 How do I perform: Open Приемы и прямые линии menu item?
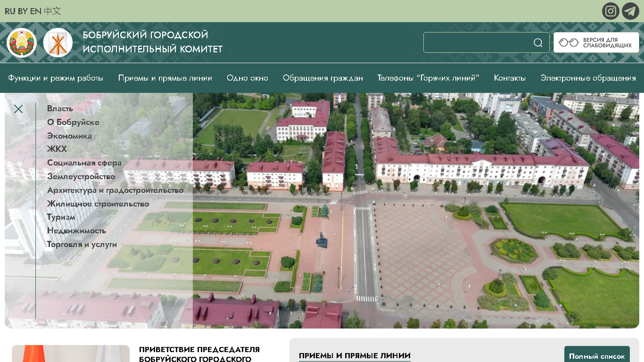click(165, 78)
